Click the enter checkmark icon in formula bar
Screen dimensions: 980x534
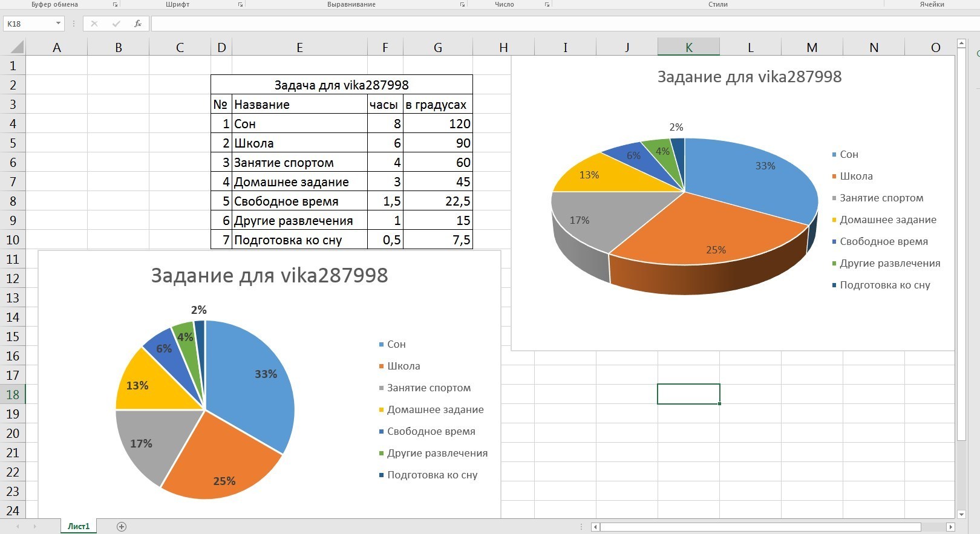click(116, 24)
